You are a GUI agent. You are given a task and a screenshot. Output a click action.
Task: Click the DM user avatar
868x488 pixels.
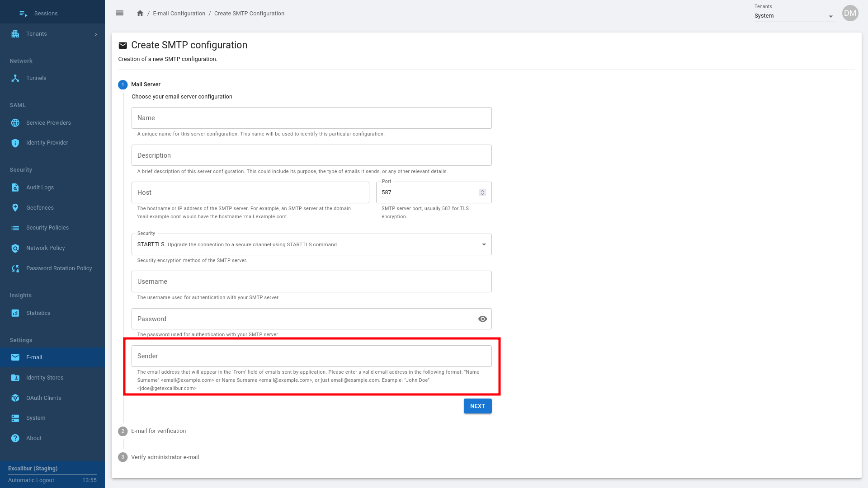(850, 13)
